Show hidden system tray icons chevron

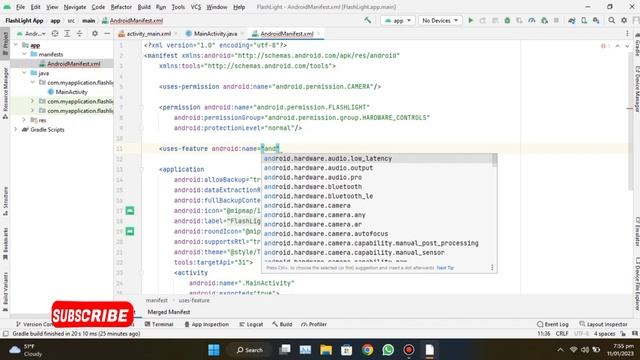(560, 350)
